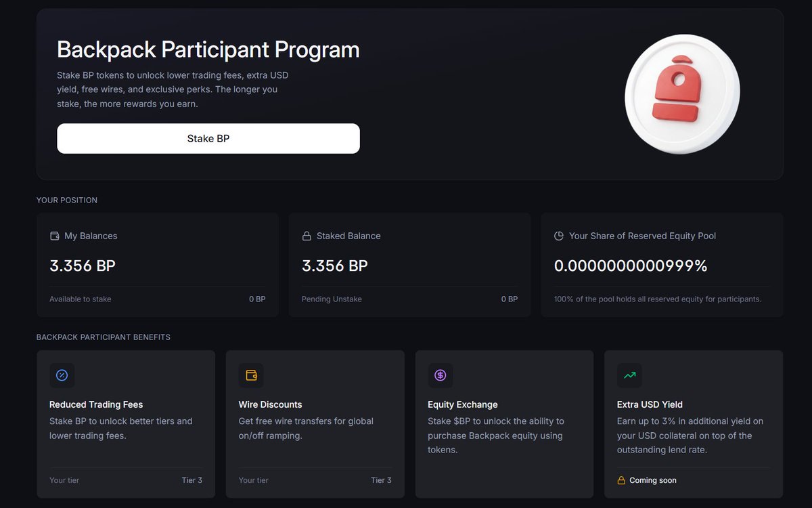Click Your tier label in Reduced Trading Fees card

tap(64, 480)
